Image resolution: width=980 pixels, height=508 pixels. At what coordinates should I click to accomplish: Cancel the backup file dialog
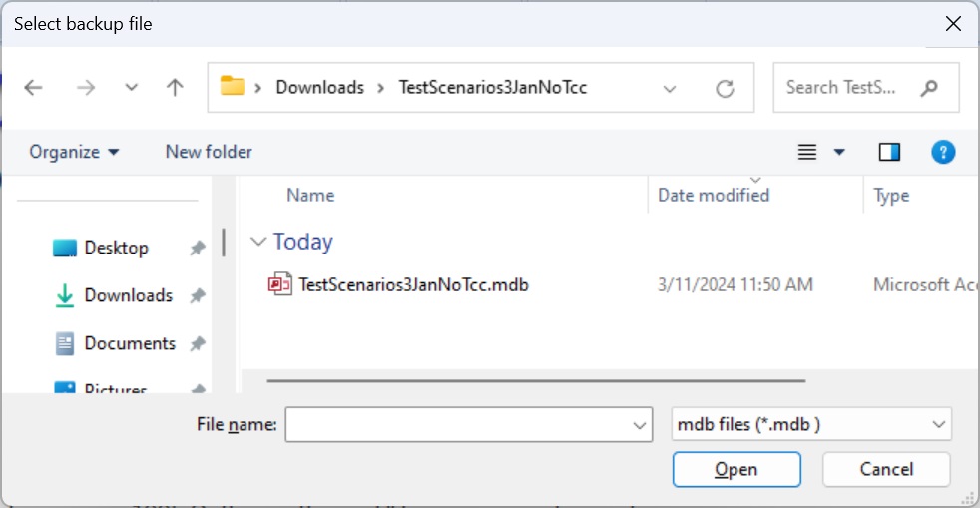(886, 469)
